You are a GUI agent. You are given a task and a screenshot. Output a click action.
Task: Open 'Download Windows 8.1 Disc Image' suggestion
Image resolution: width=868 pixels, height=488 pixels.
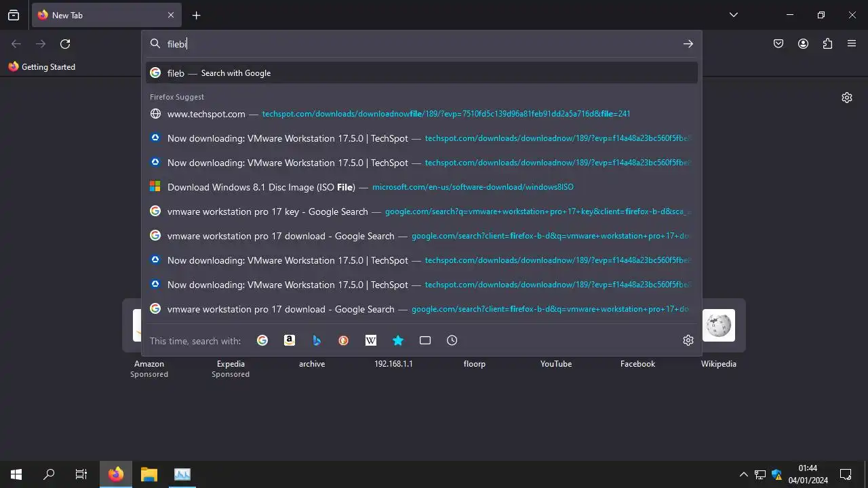[422, 187]
